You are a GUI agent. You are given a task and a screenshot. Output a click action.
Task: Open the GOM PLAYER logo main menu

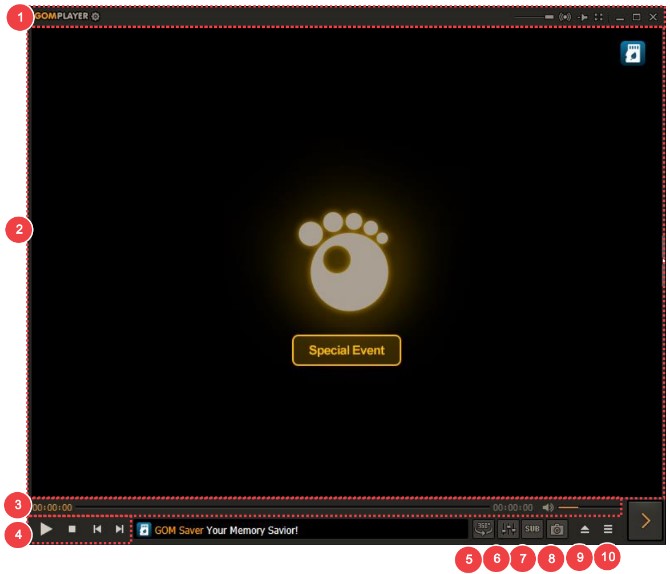(x=60, y=17)
